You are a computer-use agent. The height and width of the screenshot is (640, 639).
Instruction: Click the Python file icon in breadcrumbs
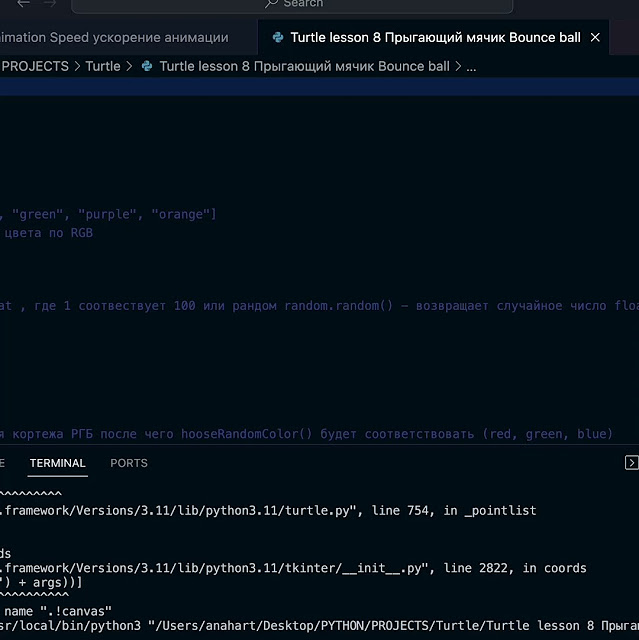[147, 67]
